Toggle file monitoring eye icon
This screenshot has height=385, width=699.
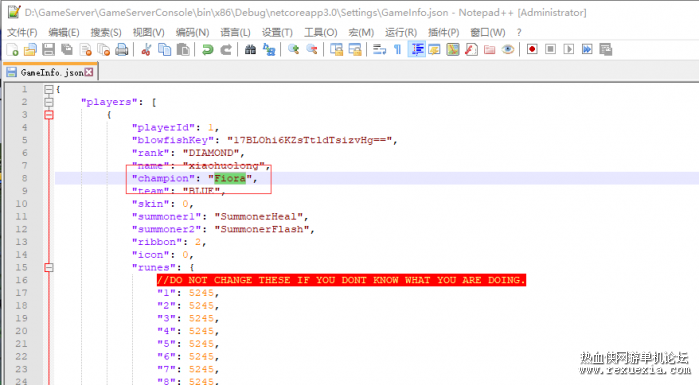[508, 49]
